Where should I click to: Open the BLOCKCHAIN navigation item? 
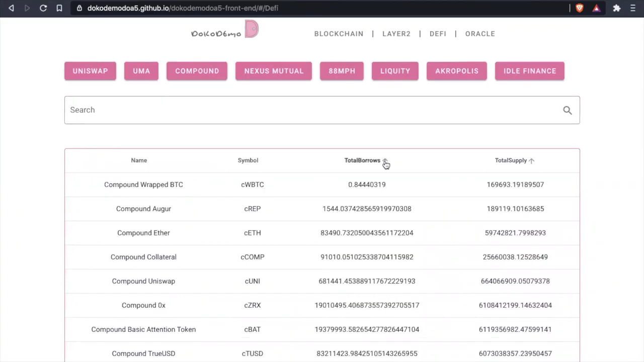[339, 34]
